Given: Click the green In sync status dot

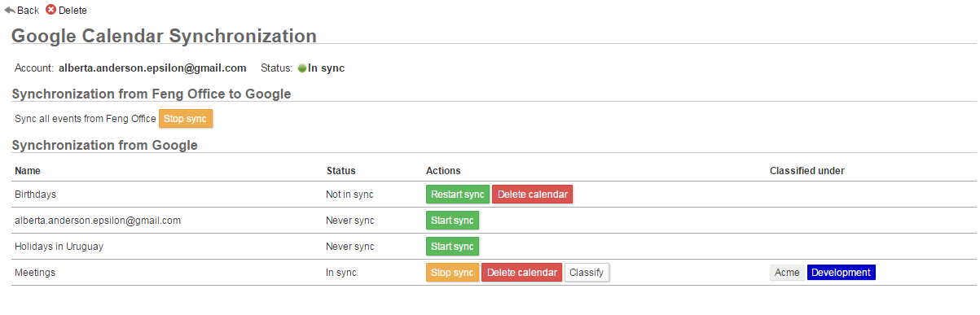Looking at the screenshot, I should 301,68.
